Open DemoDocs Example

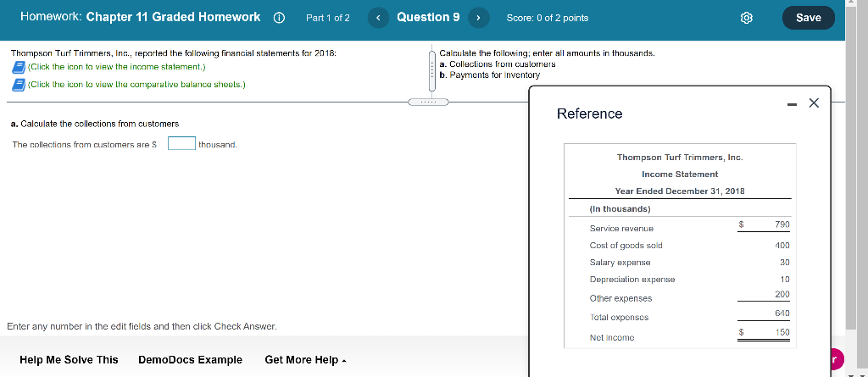190,360
